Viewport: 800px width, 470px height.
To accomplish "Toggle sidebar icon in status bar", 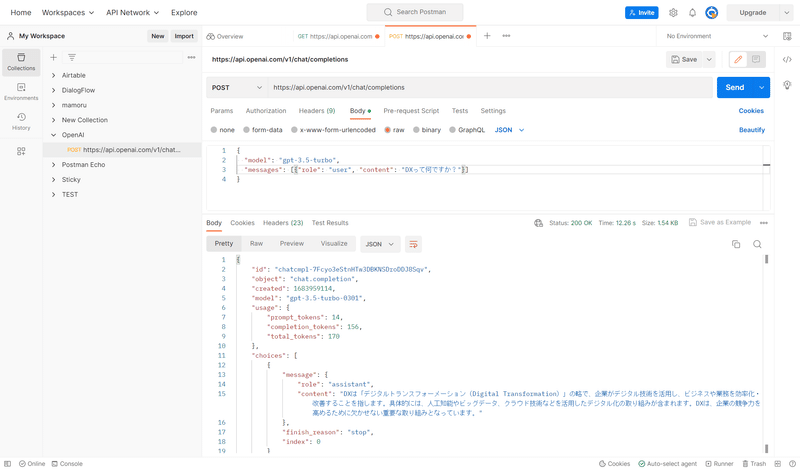I will coord(8,464).
